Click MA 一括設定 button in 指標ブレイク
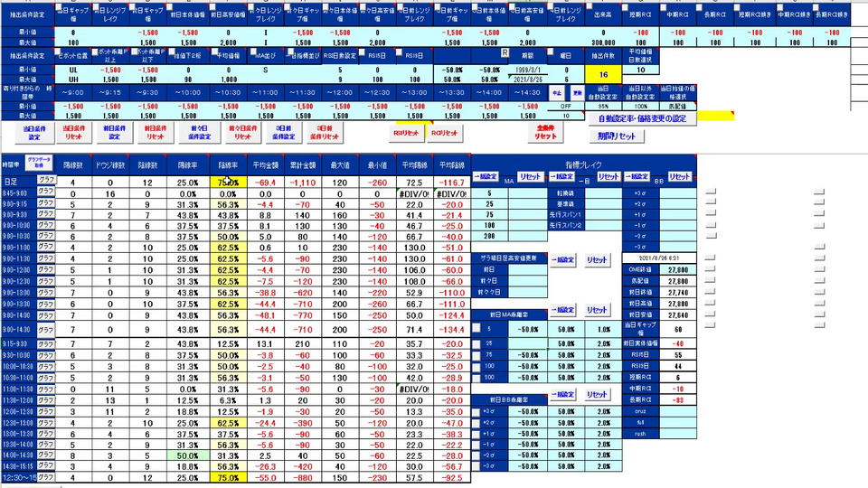 [485, 176]
